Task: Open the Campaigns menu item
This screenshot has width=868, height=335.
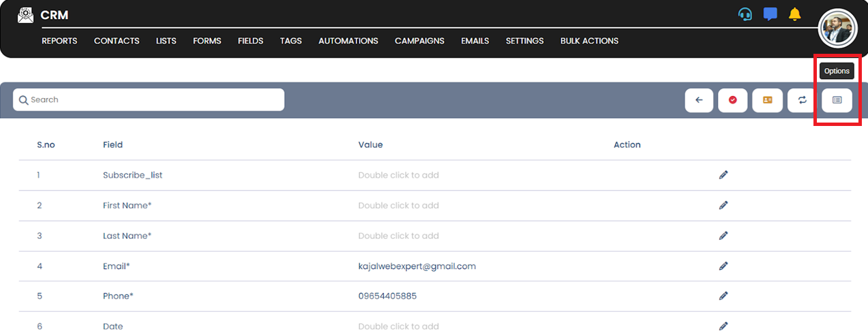Action: tap(419, 41)
